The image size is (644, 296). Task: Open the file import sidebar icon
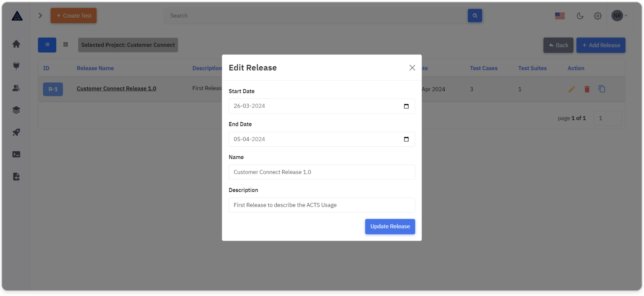pyautogui.click(x=16, y=177)
